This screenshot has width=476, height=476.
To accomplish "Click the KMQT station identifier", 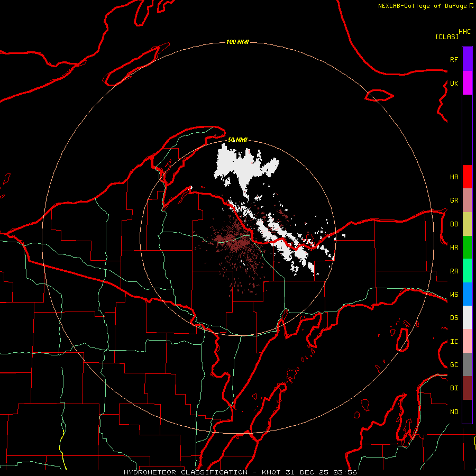I will point(271,472).
